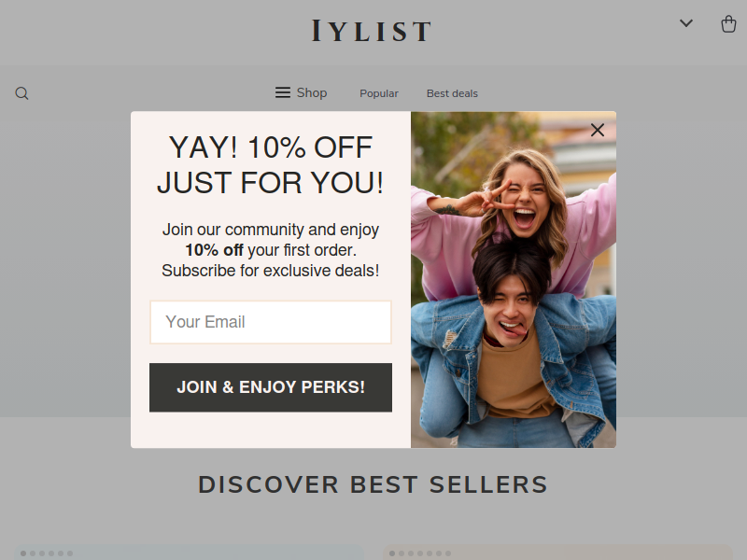Open the Shop hamburger menu
Screen dimensions: 747x560
[x=301, y=92]
